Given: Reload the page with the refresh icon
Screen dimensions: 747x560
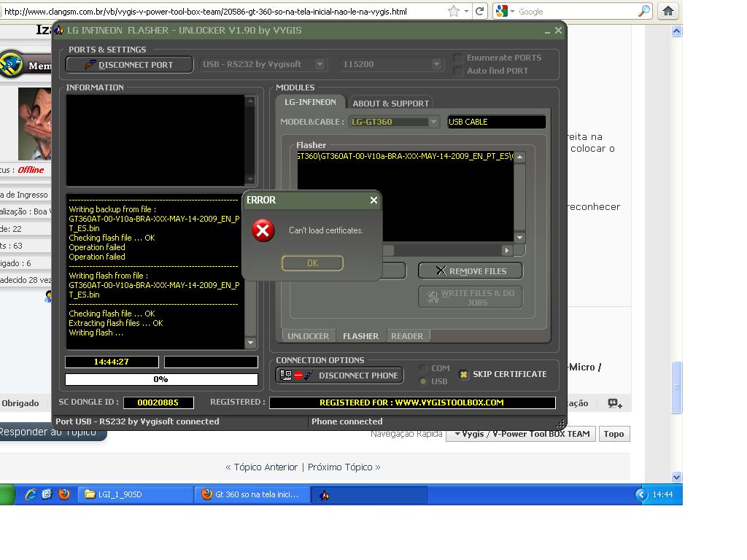Looking at the screenshot, I should [479, 11].
